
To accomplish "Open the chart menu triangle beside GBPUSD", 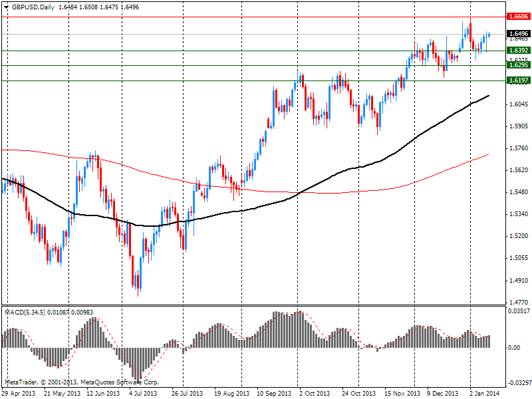I will [6, 7].
